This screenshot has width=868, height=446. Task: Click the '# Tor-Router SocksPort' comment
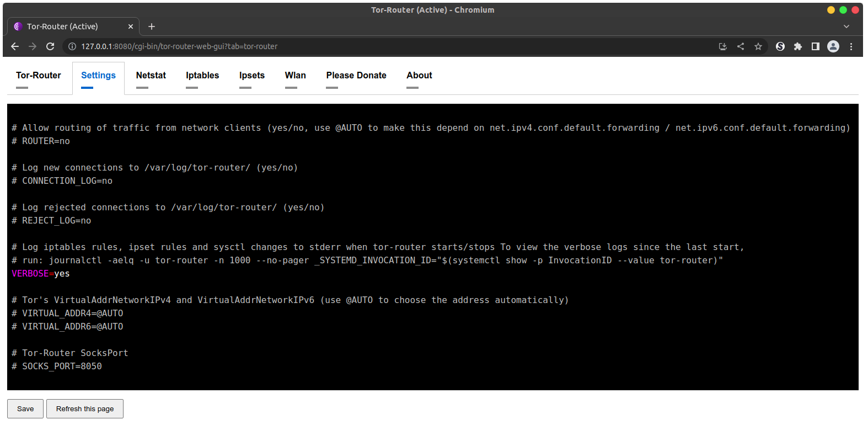(x=70, y=353)
